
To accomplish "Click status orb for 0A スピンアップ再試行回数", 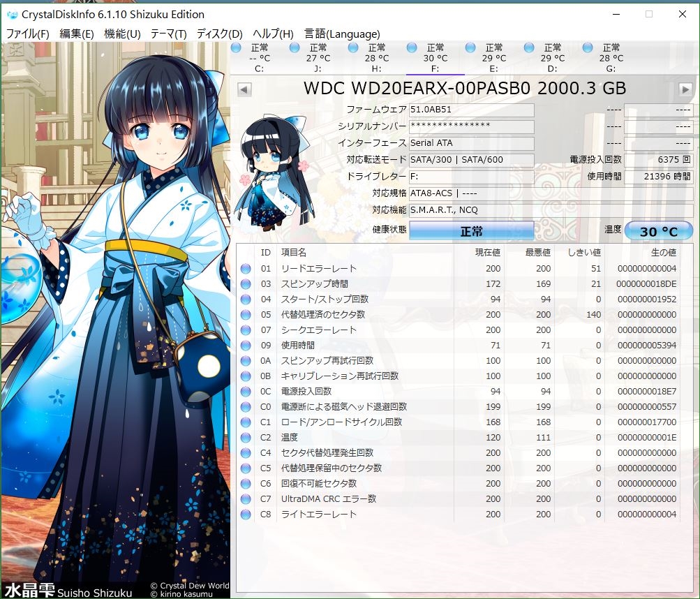I will tap(246, 360).
